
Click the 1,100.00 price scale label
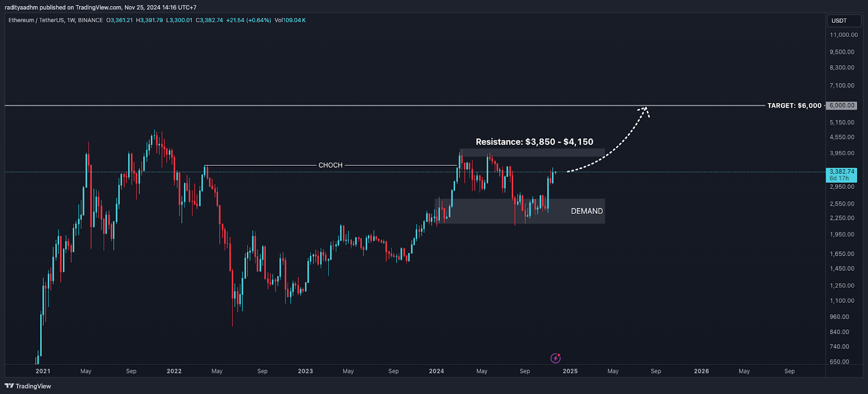pyautogui.click(x=842, y=301)
